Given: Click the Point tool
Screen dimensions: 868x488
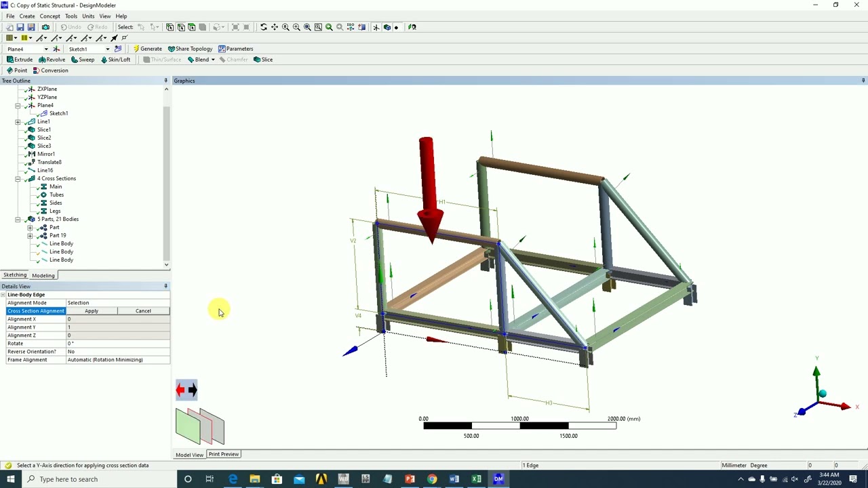Looking at the screenshot, I should [x=17, y=70].
